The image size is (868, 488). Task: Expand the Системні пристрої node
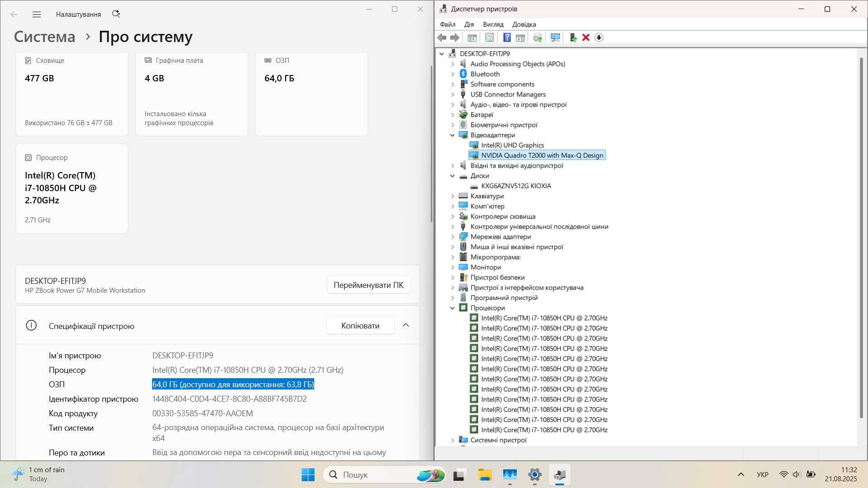coord(453,440)
